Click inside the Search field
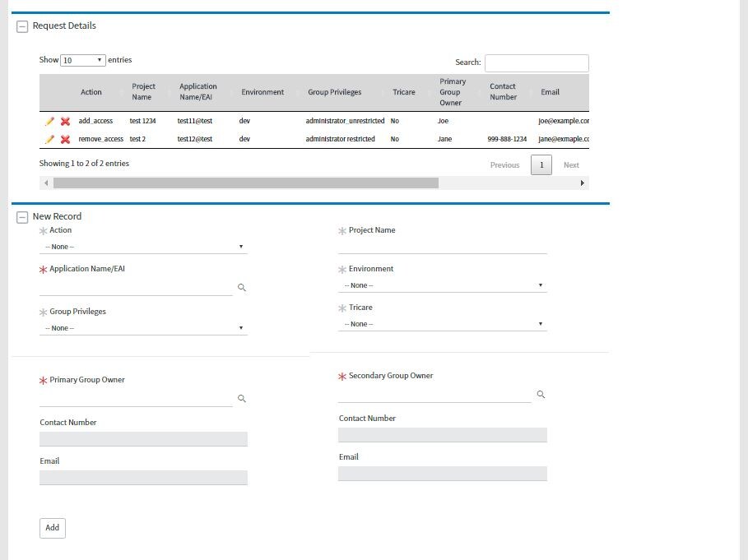The height and width of the screenshot is (560, 748). coord(537,62)
